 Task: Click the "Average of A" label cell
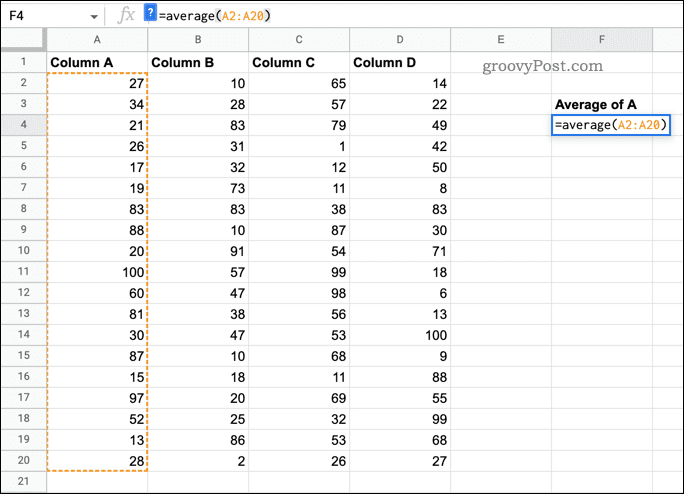[x=602, y=104]
